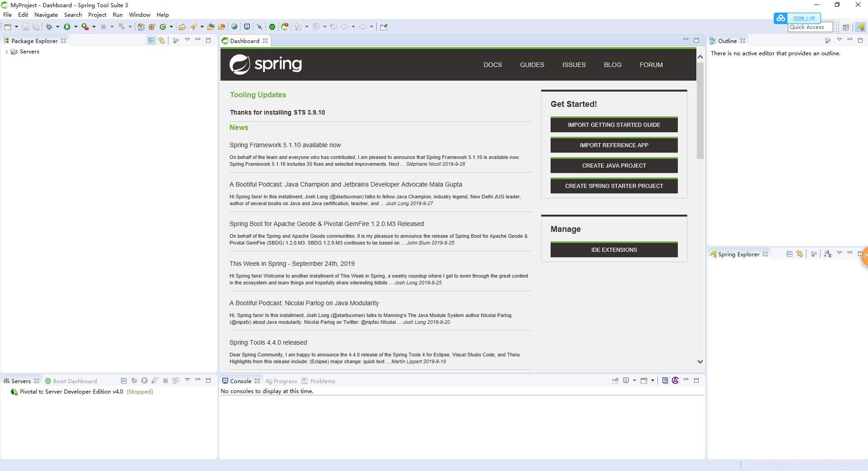Click the red A icon in Console toolbar
The width and height of the screenshot is (868, 471).
675,380
